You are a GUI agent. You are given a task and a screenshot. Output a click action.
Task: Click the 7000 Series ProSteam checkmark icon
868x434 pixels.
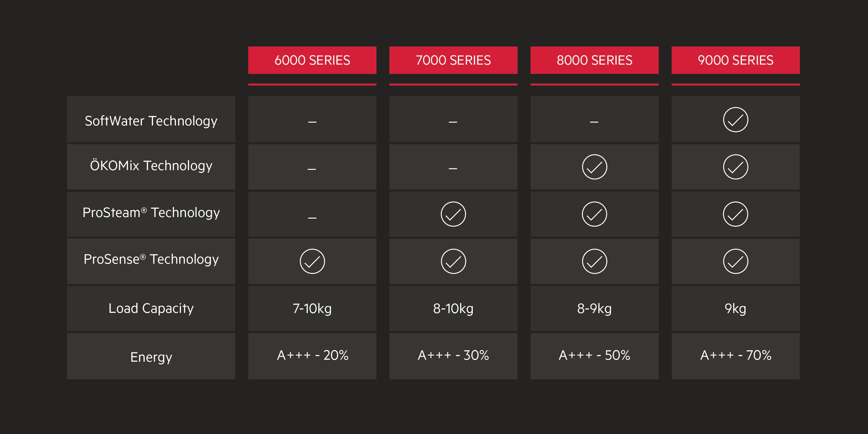click(x=453, y=214)
